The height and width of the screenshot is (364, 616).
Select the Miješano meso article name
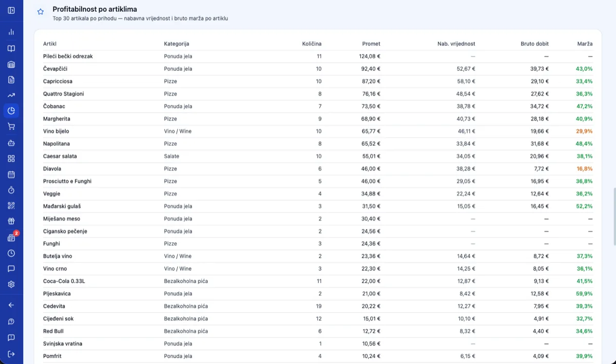[62, 219]
